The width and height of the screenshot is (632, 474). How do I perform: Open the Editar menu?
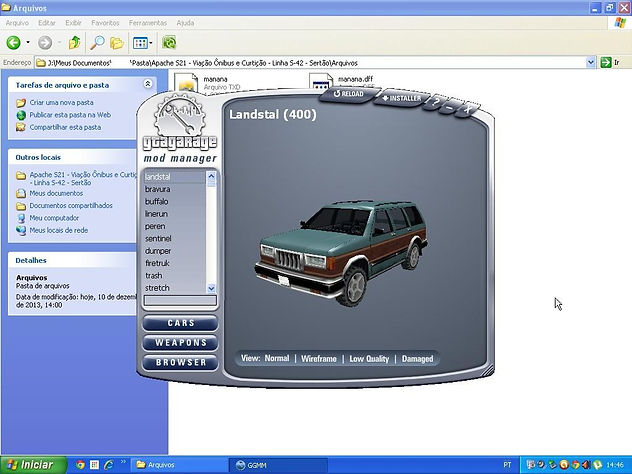(47, 23)
